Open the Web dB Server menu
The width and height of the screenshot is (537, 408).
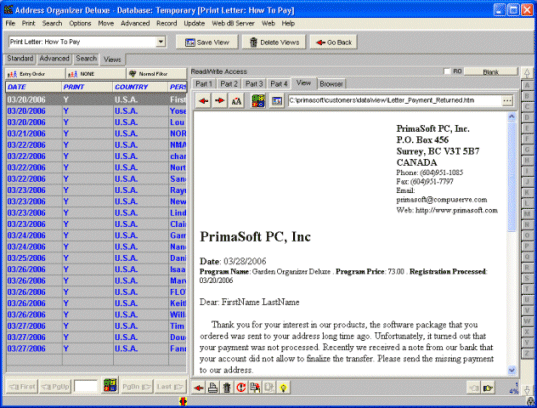(x=233, y=23)
